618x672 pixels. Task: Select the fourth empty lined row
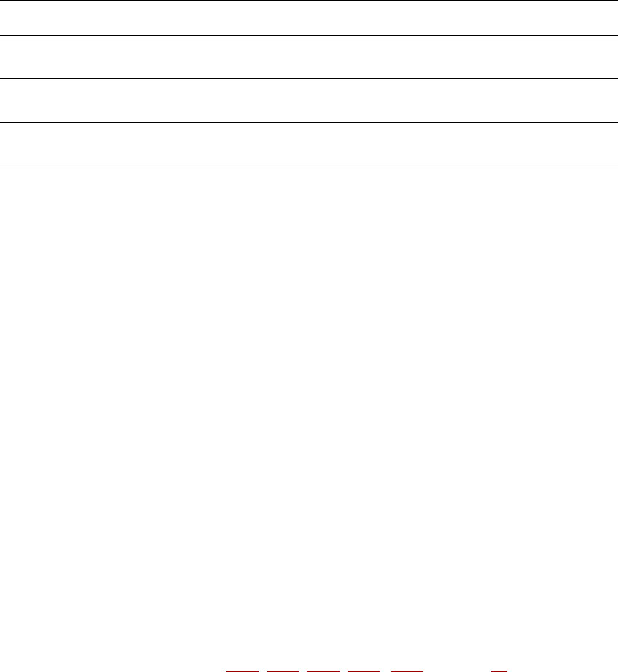click(x=309, y=144)
